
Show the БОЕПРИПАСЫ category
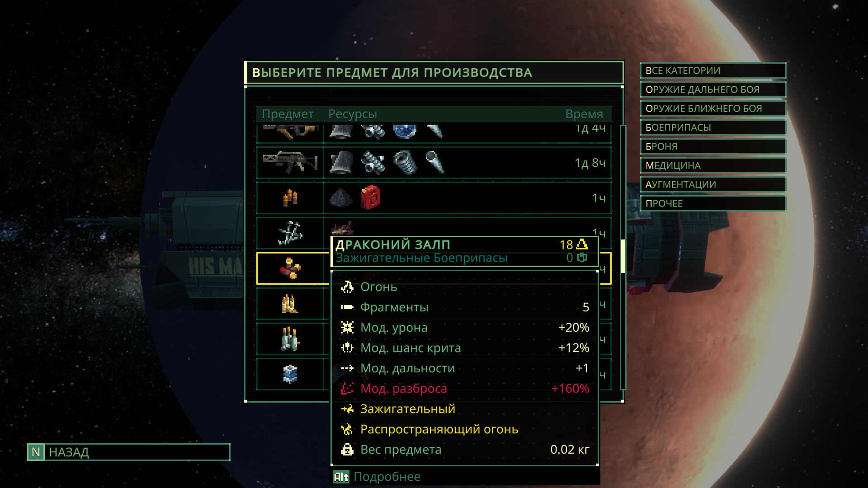713,127
